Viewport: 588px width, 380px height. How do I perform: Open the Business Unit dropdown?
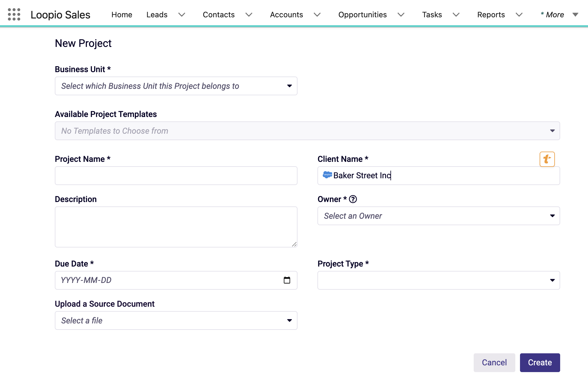tap(176, 86)
